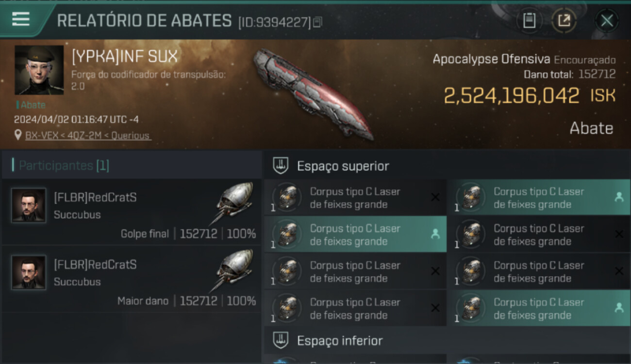Image resolution: width=631 pixels, height=364 pixels.
Task: Click the share/export report icon
Action: point(564,21)
